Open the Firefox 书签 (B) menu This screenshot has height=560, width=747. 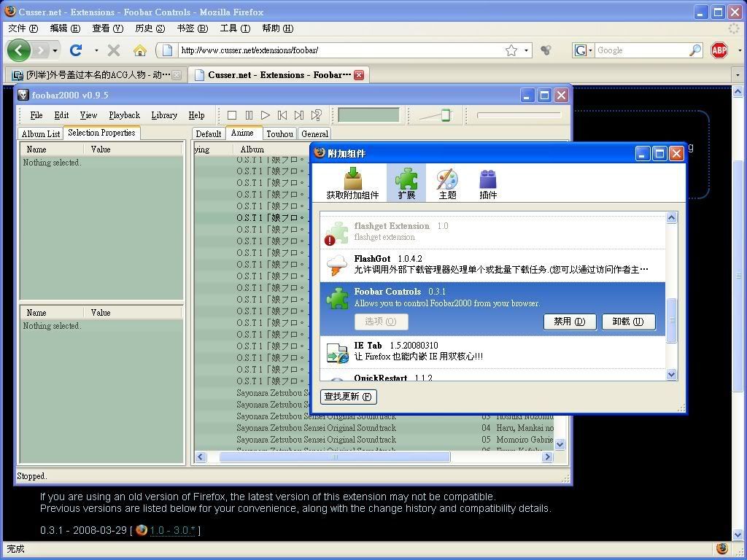(x=192, y=28)
